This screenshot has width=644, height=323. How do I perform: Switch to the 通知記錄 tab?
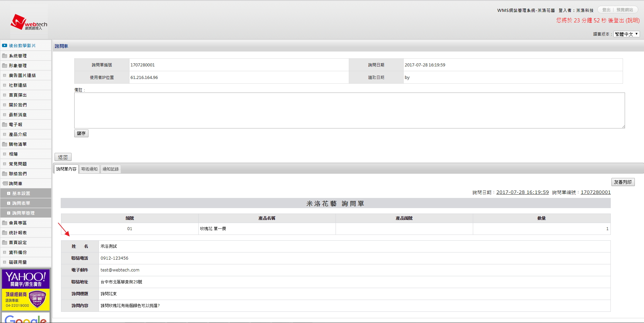click(x=110, y=169)
